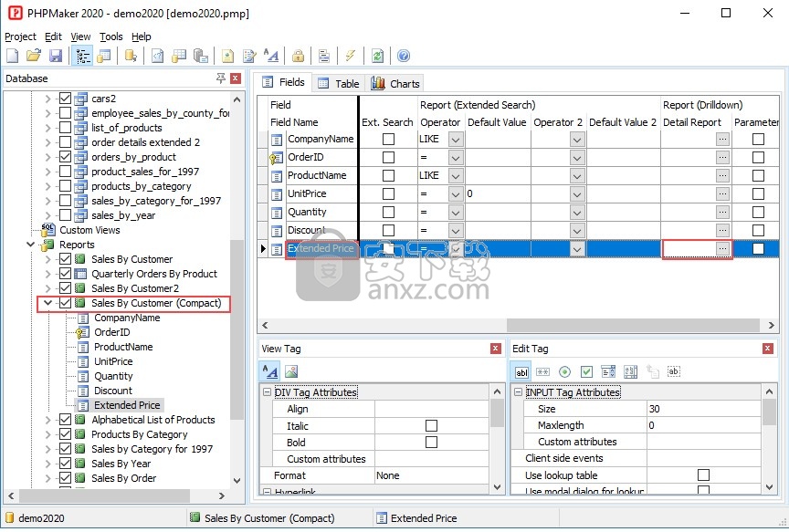The image size is (789, 532).
Task: Uncheck the cars2 table checkbox
Action: pos(65,99)
